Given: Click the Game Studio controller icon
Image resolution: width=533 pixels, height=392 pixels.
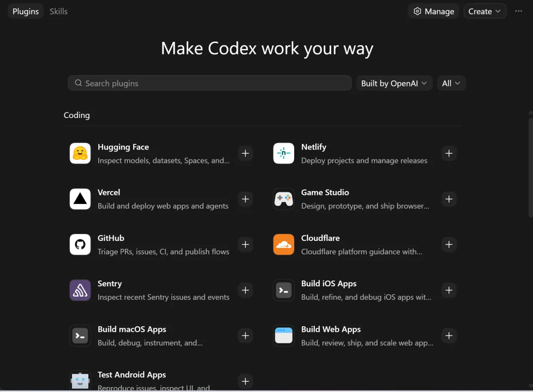Looking at the screenshot, I should click(x=283, y=199).
